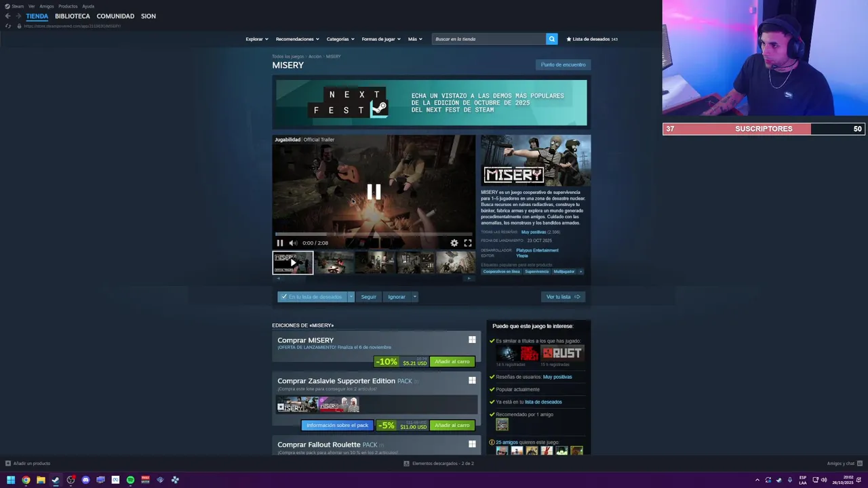Viewport: 868px width, 488px height.
Task: Reload the store page icon
Action: pos(7,26)
